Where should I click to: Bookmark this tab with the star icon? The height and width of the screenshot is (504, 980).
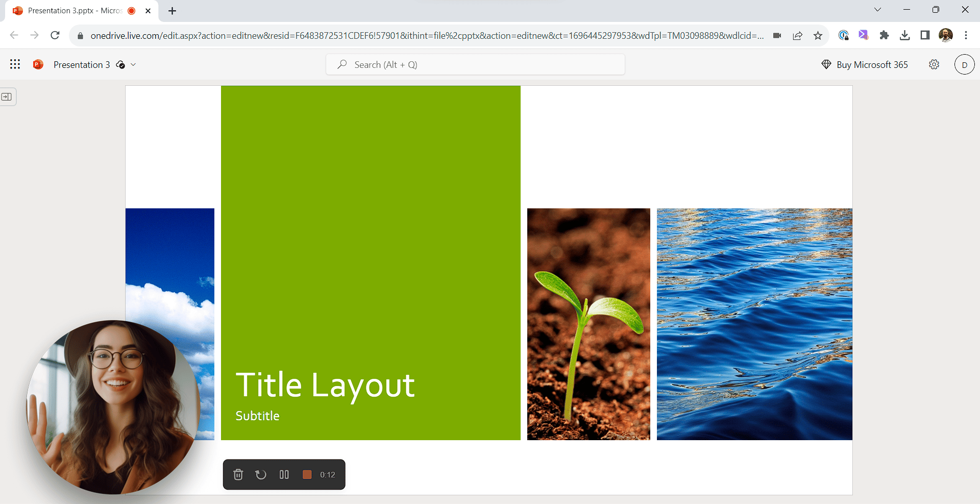[x=818, y=35]
